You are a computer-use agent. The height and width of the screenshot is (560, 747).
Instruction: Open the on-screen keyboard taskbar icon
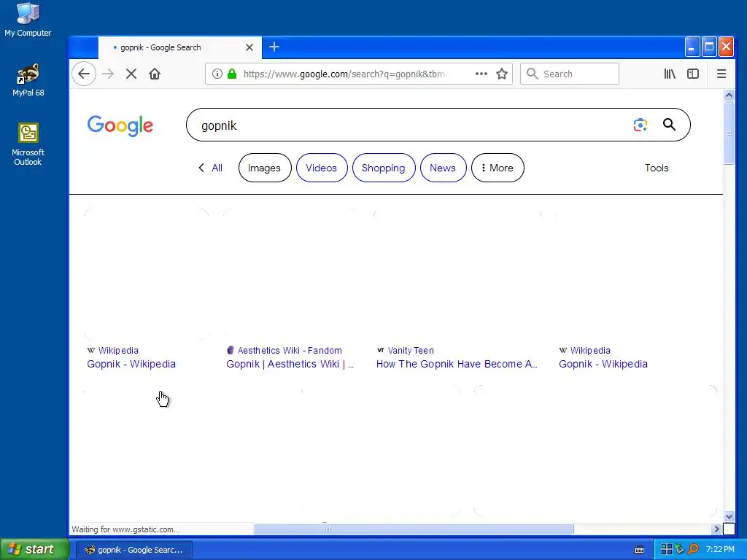point(639,550)
